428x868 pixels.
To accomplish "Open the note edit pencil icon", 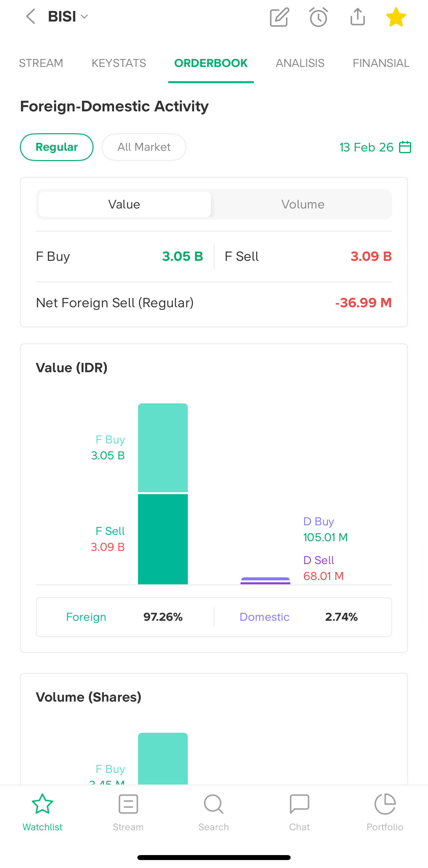I will pyautogui.click(x=279, y=17).
